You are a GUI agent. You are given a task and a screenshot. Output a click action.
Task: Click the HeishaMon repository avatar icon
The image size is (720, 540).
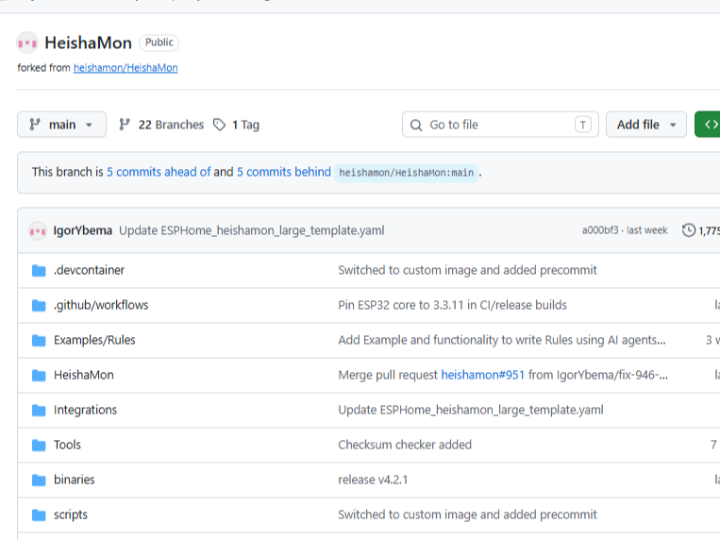(x=27, y=43)
